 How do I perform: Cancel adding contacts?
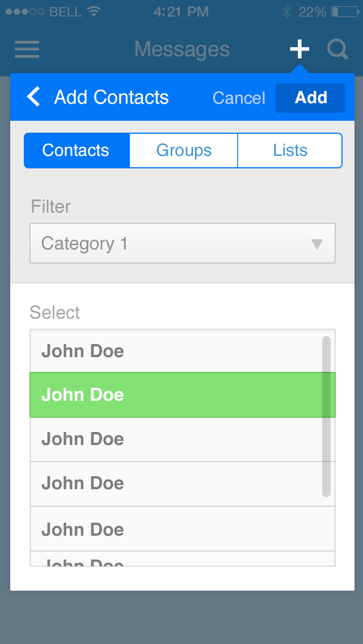[239, 98]
